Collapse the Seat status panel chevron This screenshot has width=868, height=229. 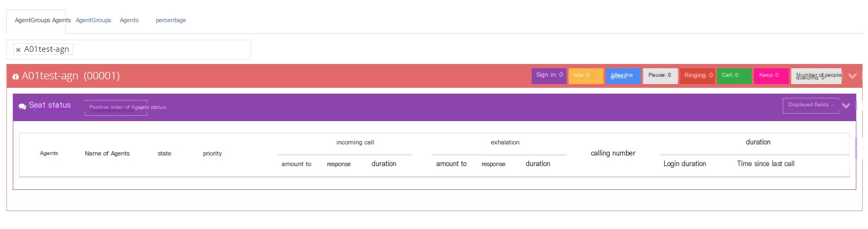(x=846, y=105)
